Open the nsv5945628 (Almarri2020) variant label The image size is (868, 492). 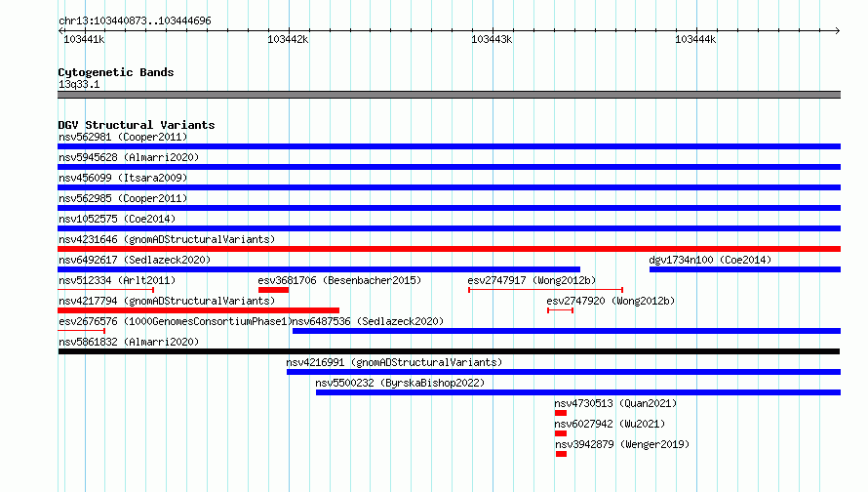click(129, 157)
